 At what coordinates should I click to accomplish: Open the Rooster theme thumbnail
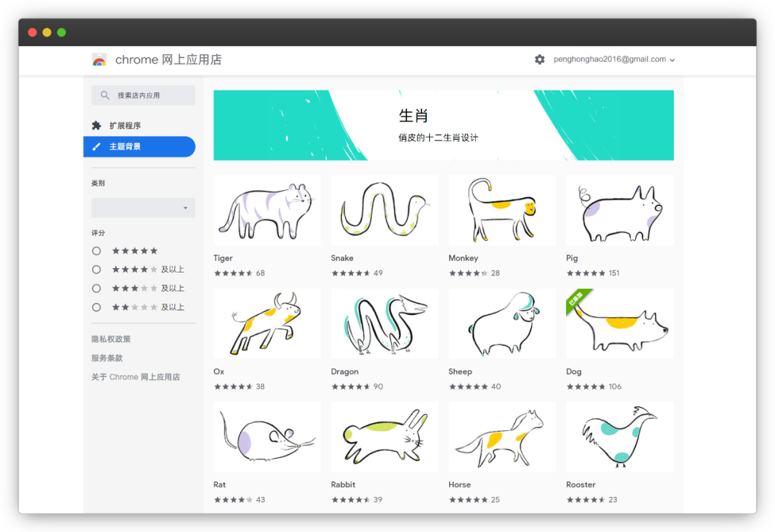click(619, 437)
